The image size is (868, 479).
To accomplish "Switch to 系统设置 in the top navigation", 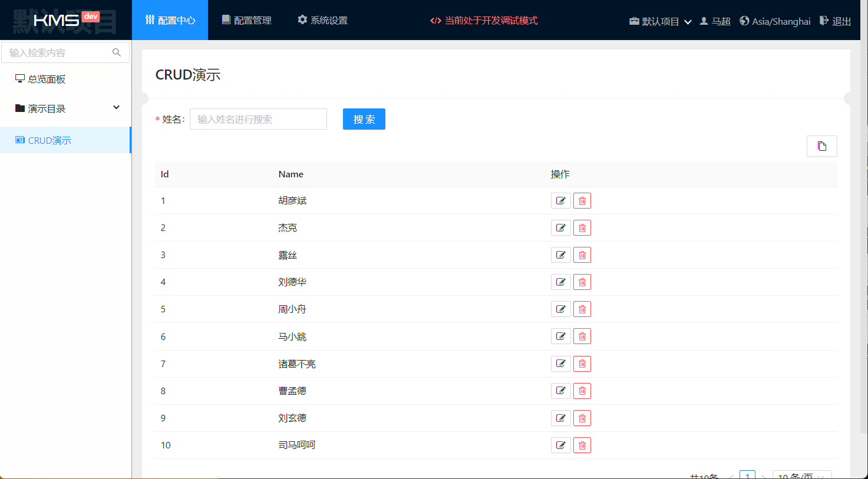I will (x=322, y=21).
